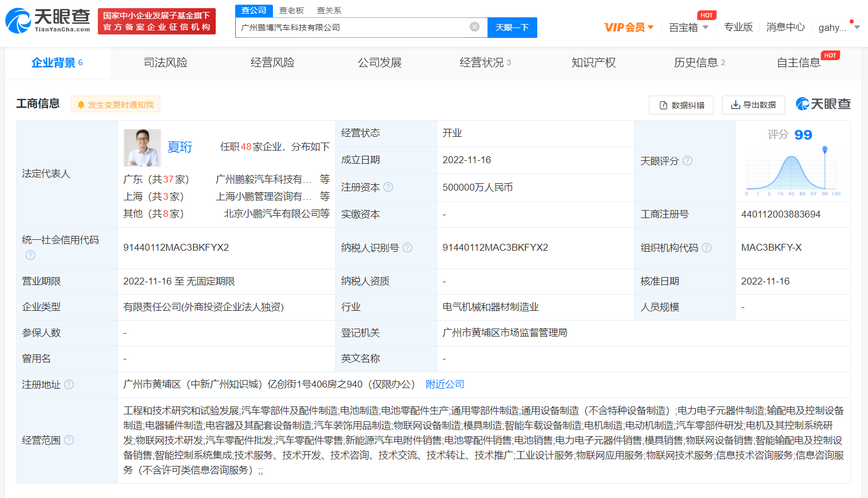The width and height of the screenshot is (868, 498).
Task: Click the help icon under 统一社会信用代码
Action: (30, 255)
